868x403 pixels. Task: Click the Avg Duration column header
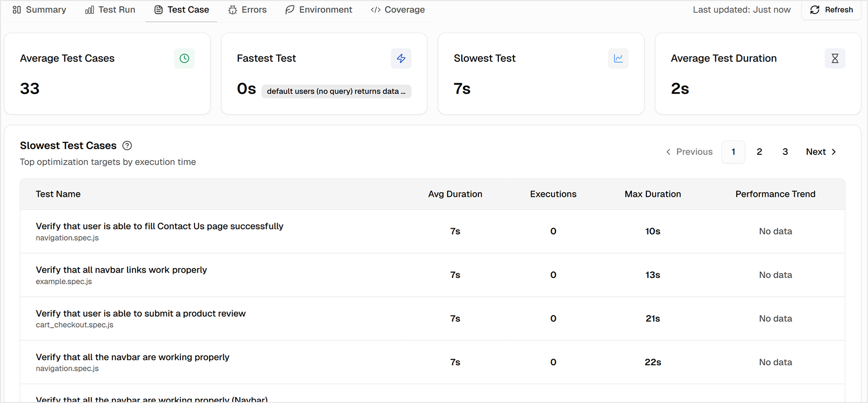pyautogui.click(x=455, y=194)
